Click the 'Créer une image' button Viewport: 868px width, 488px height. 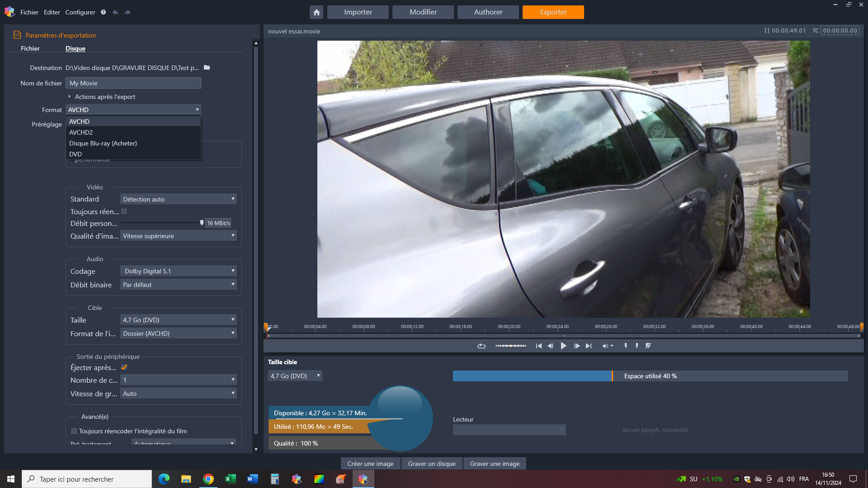pyautogui.click(x=370, y=464)
